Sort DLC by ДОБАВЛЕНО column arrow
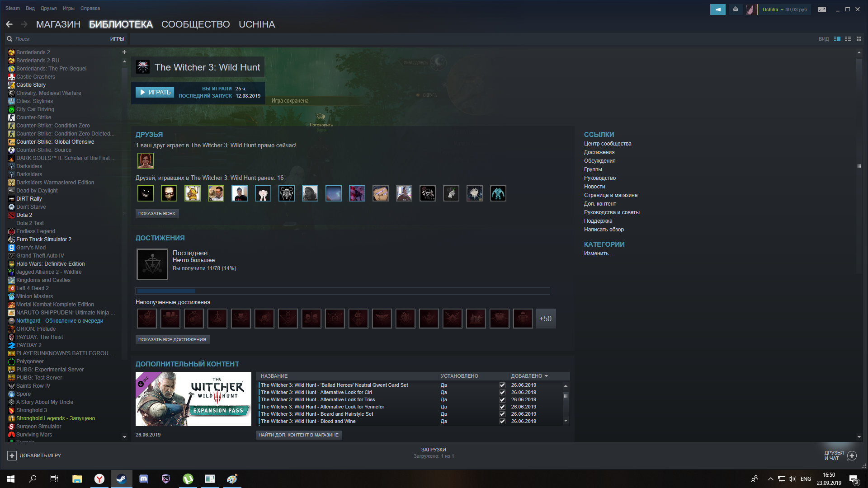868x488 pixels. click(x=546, y=376)
